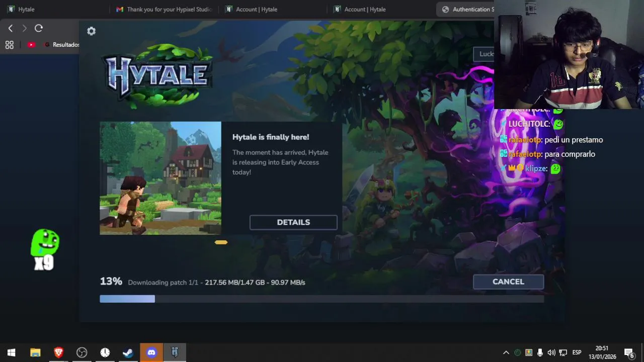Screen dimensions: 644x362
Task: Go forward in the browser
Action: click(x=24, y=29)
